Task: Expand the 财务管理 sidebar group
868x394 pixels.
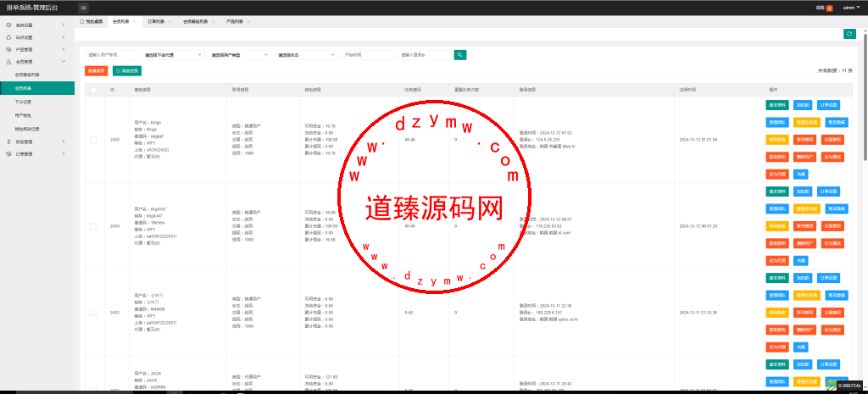Action: pyautogui.click(x=37, y=142)
